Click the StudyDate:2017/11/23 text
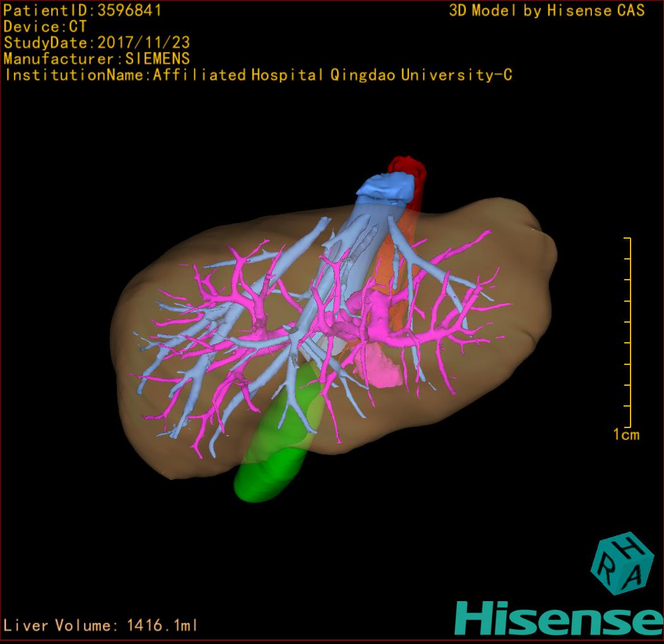 (97, 43)
